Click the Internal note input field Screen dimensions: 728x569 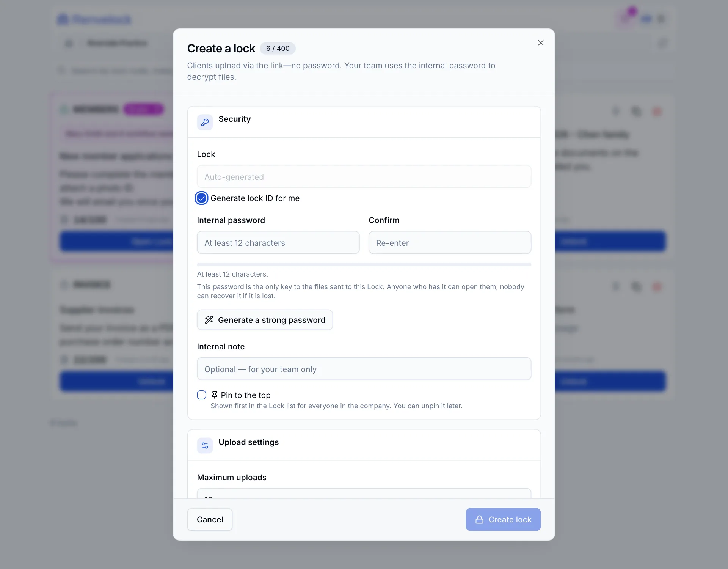coord(364,369)
